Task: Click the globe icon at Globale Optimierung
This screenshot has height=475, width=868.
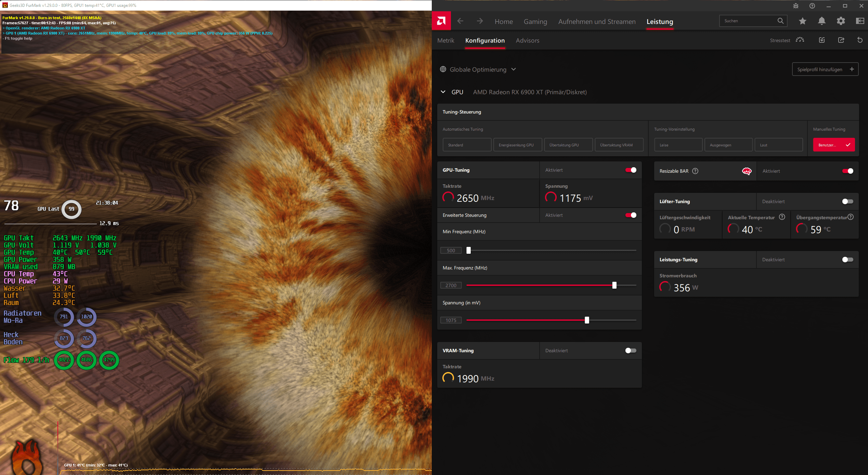Action: click(x=443, y=69)
